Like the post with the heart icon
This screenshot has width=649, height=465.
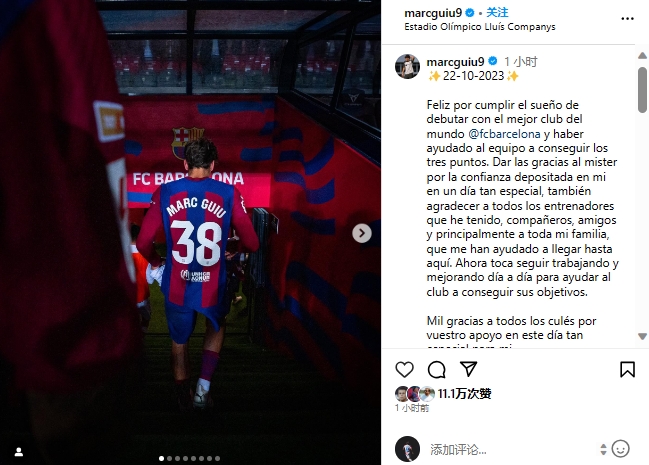click(404, 369)
